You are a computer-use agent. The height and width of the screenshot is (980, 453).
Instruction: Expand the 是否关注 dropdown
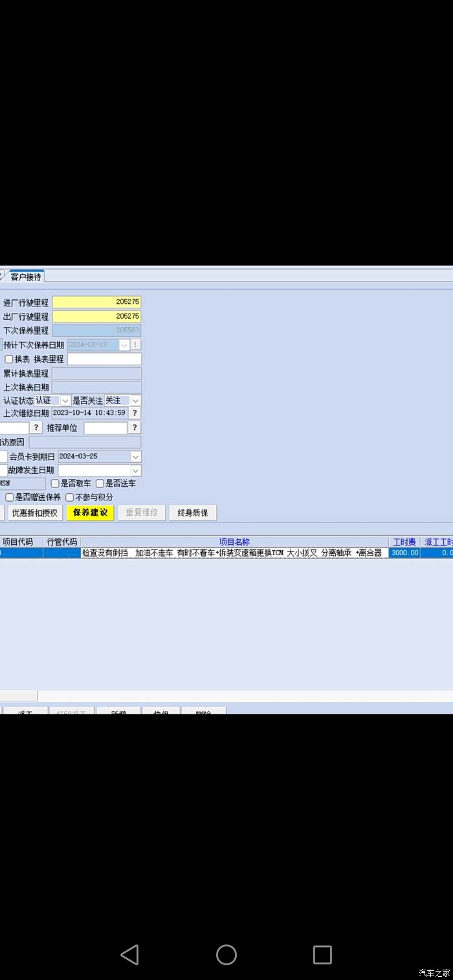135,401
